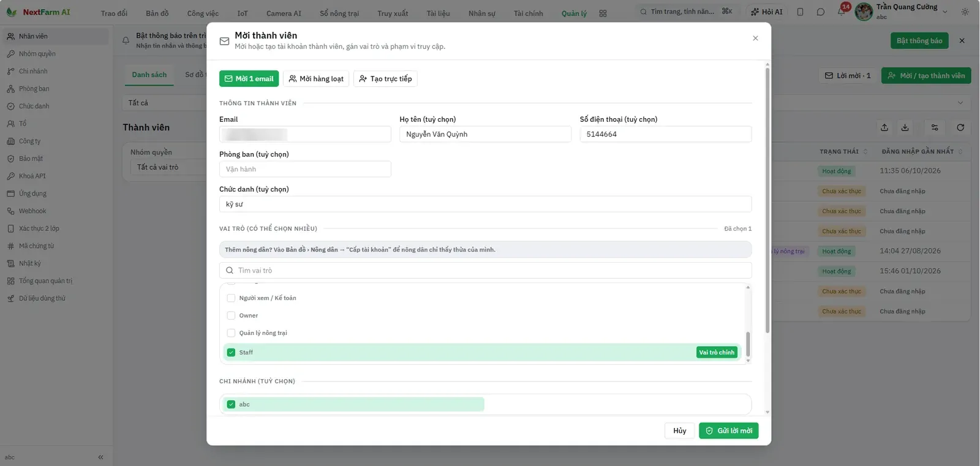This screenshot has height=466, width=980.
Task: Open the Phòng ban department selector
Action: click(x=305, y=169)
